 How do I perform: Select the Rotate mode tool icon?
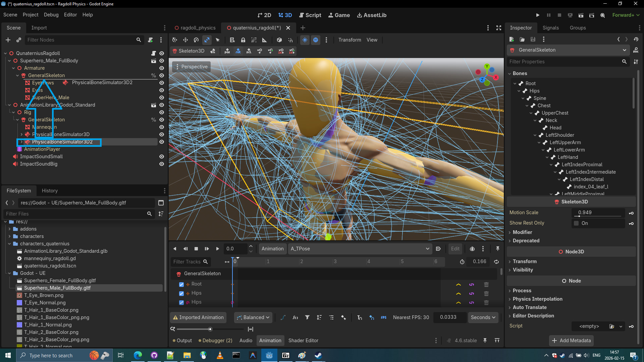[196, 40]
